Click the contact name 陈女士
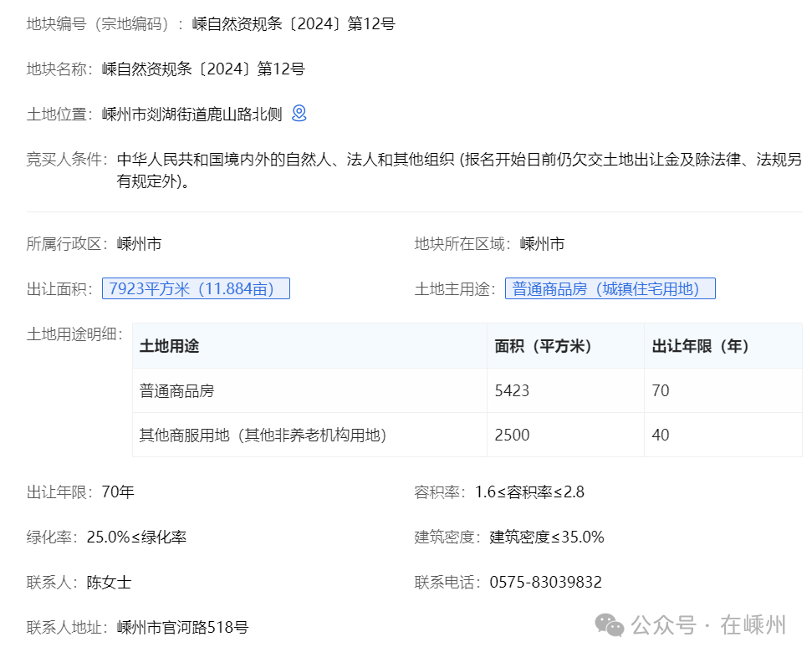 click(x=109, y=583)
